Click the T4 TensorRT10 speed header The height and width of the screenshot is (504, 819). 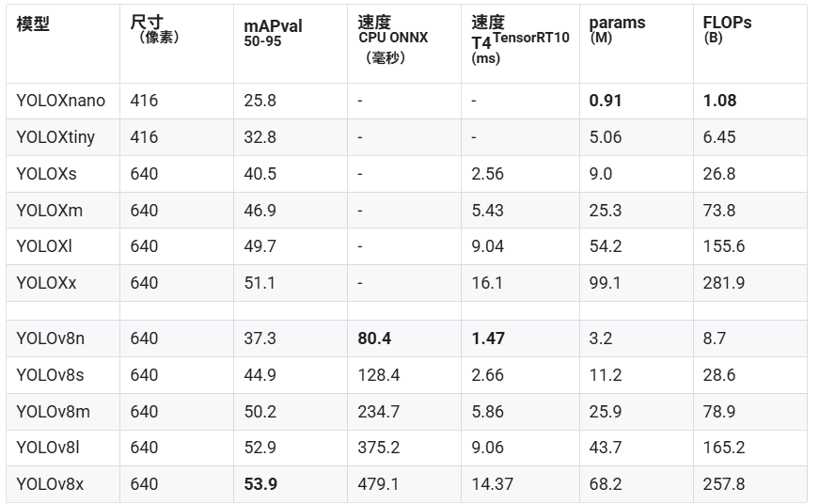pyautogui.click(x=520, y=39)
